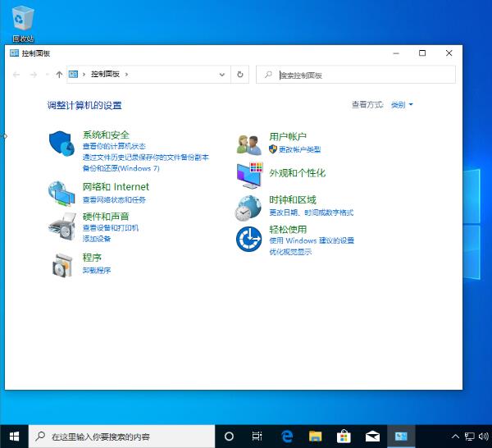Click Let Windows suggest settings link
Image resolution: width=492 pixels, height=448 pixels.
(x=312, y=240)
